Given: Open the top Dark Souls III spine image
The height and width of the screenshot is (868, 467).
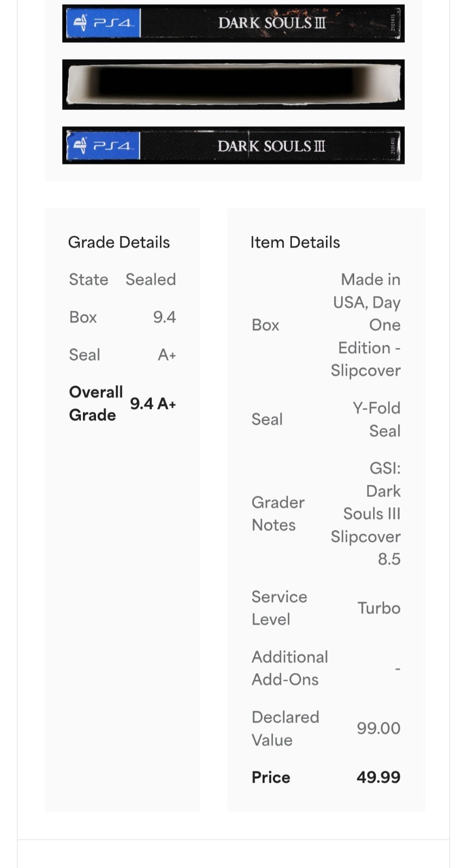Looking at the screenshot, I should tap(233, 23).
